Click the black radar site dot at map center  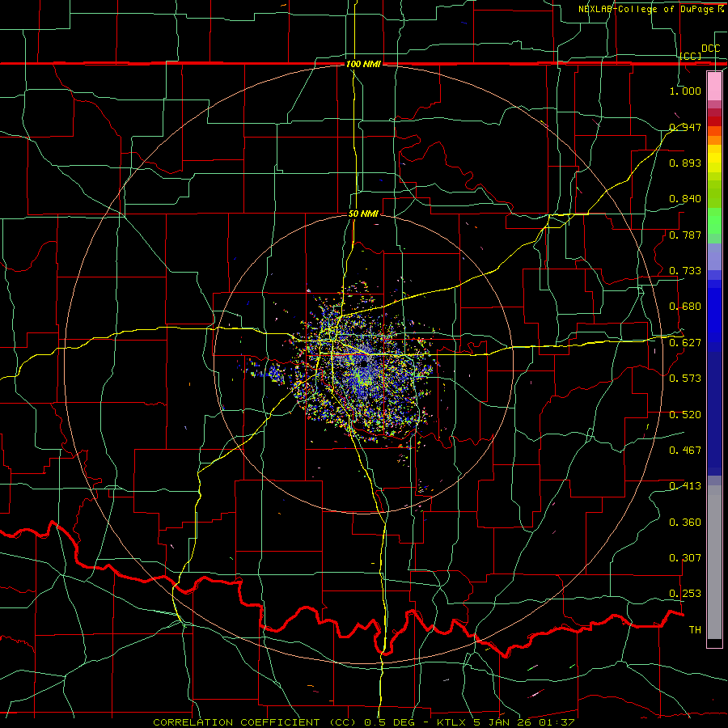363,364
